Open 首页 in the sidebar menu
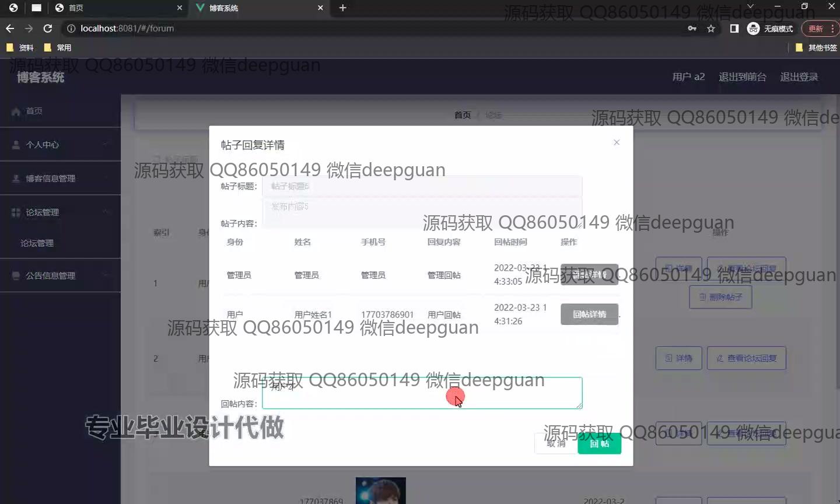This screenshot has height=504, width=840. click(60, 111)
